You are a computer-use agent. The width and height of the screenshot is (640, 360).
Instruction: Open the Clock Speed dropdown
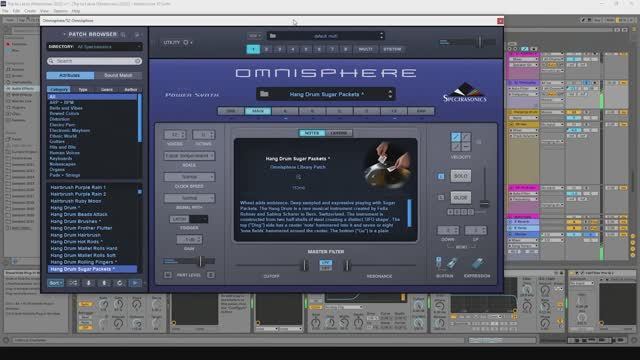pyautogui.click(x=189, y=177)
